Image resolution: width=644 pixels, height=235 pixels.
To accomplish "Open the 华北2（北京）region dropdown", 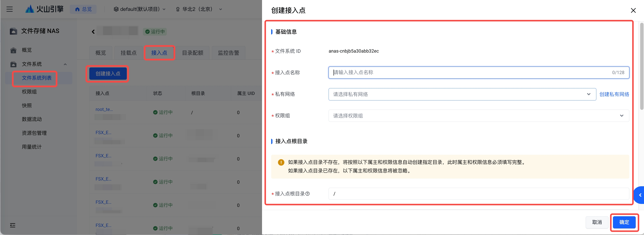I will 199,9.
